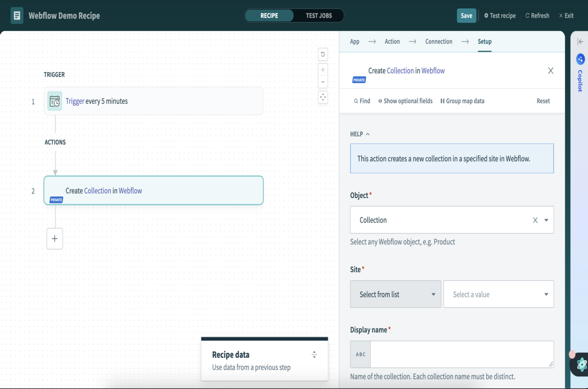The height and width of the screenshot is (389, 588).
Task: Refresh the recipe
Action: point(537,16)
